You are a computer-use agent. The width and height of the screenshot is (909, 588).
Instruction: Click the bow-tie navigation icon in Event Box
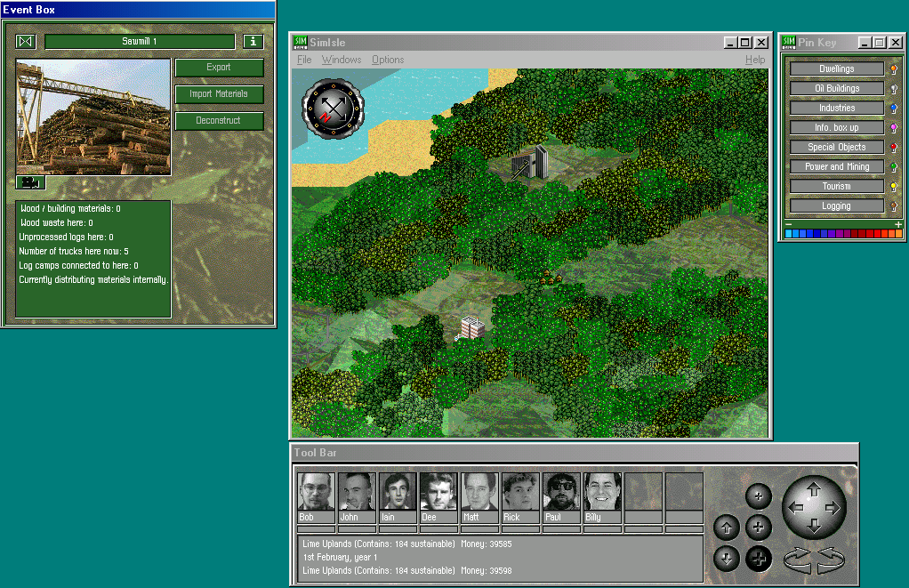pos(26,41)
